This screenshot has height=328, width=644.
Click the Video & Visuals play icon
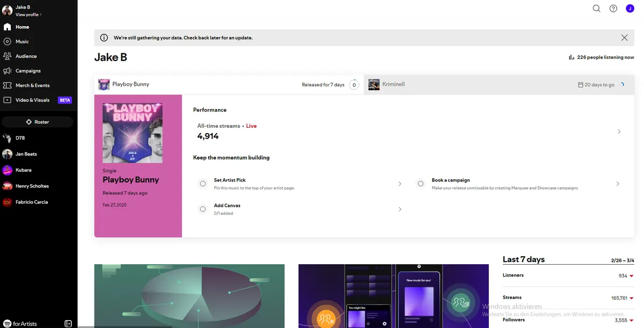[7, 100]
